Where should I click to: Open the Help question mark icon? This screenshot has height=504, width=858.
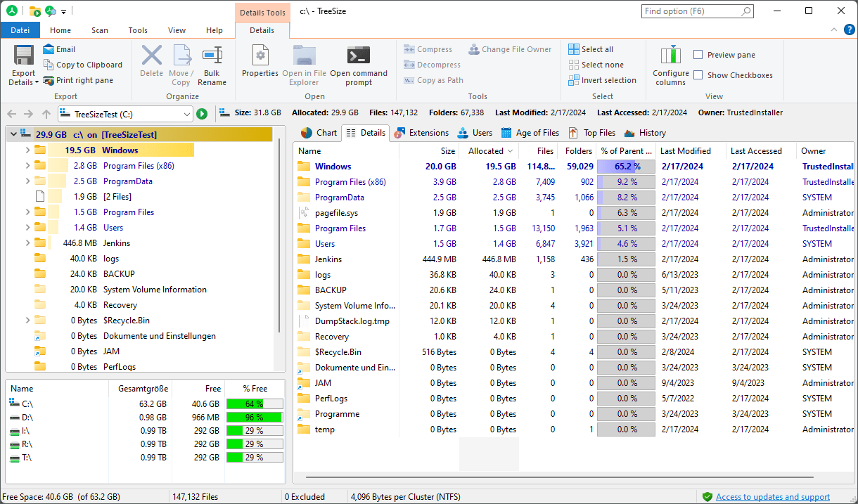click(x=850, y=30)
